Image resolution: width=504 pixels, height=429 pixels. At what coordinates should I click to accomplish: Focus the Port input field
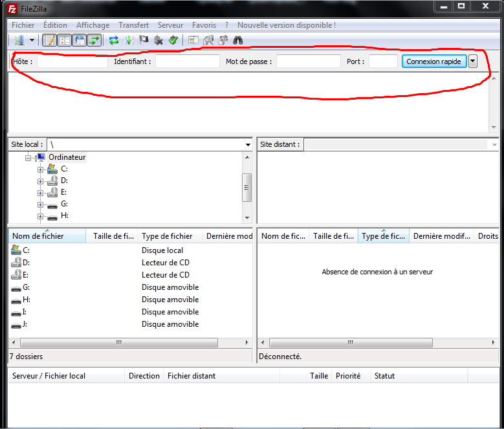pos(383,61)
